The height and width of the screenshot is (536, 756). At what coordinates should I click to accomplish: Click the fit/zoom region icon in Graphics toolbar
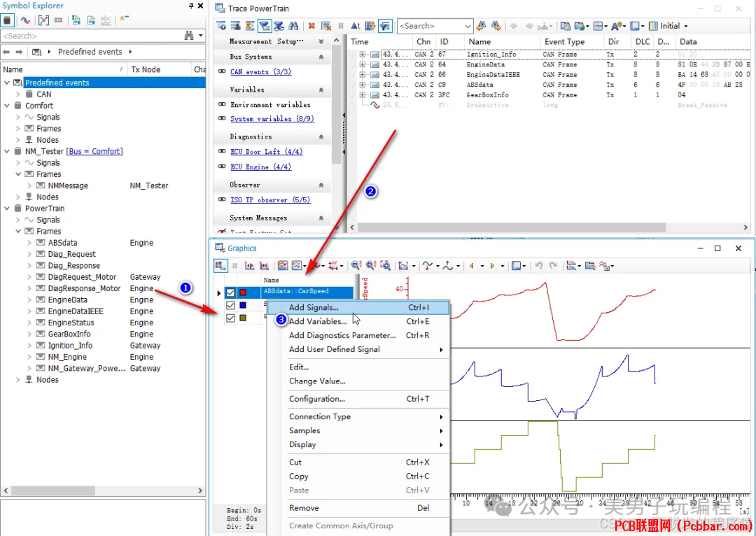pyautogui.click(x=385, y=266)
